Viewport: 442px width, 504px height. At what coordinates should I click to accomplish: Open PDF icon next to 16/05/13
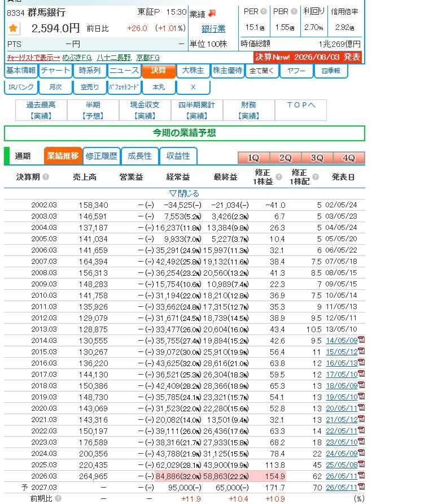(x=361, y=362)
